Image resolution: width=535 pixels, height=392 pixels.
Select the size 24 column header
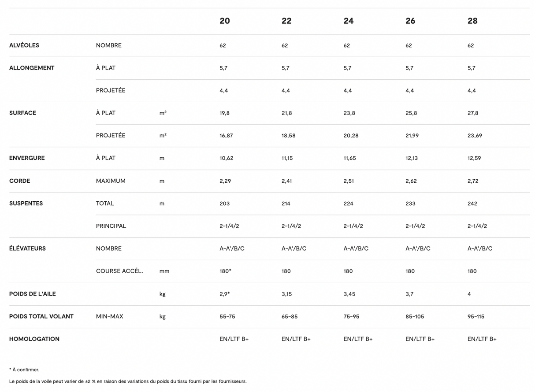point(349,21)
